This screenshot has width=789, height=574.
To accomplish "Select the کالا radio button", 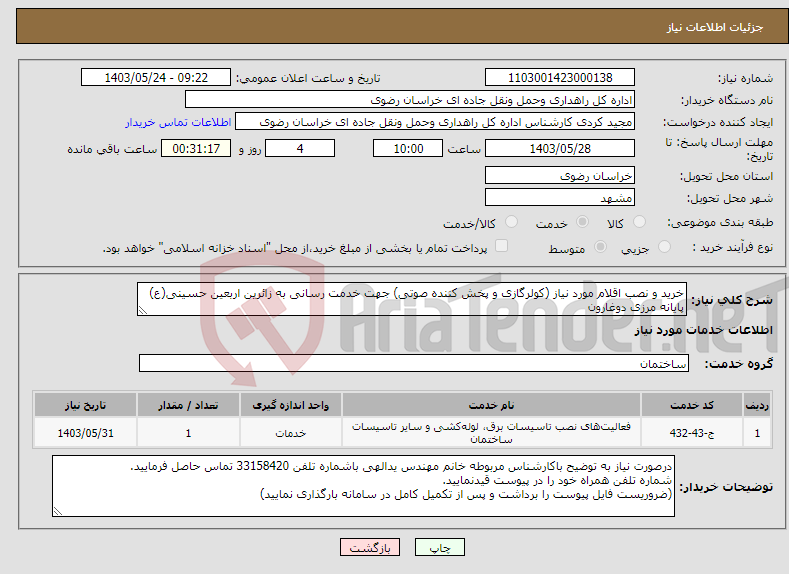I will (x=639, y=222).
